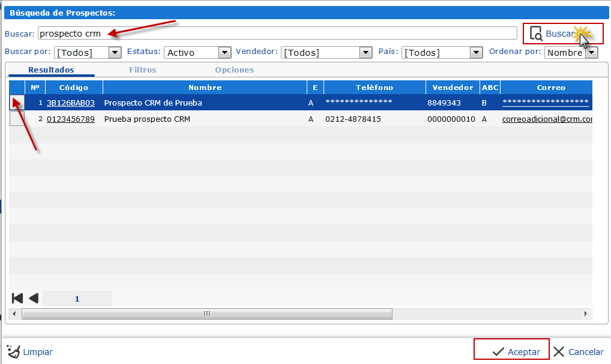The image size is (611, 364).
Task: Click the Buscar magnifier icon
Action: [536, 34]
